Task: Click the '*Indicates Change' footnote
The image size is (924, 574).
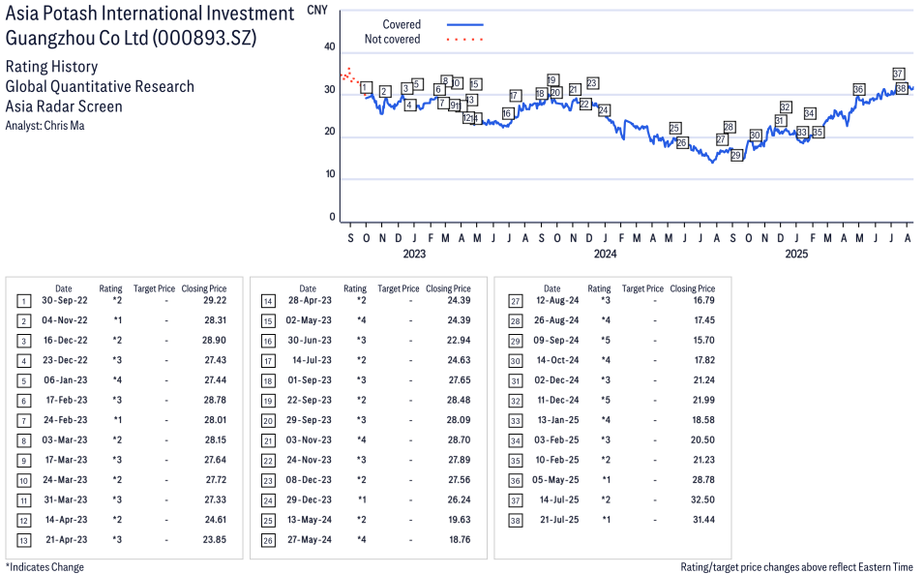Action: 45,567
